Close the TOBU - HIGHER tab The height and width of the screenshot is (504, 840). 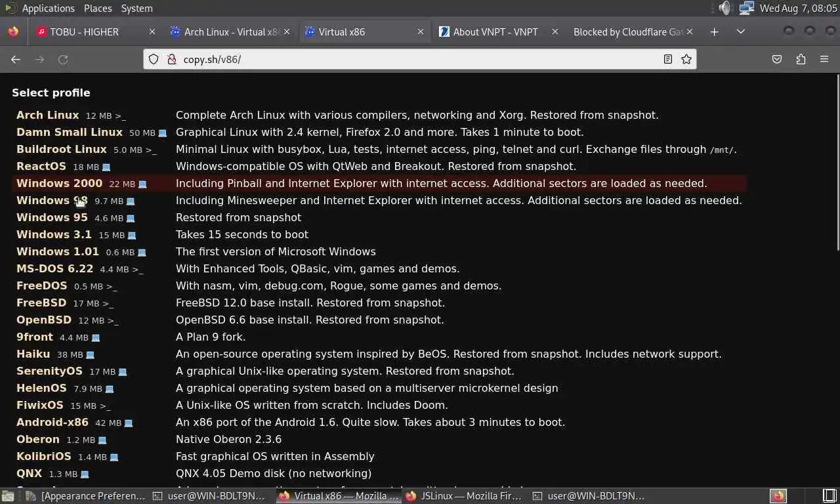[152, 31]
